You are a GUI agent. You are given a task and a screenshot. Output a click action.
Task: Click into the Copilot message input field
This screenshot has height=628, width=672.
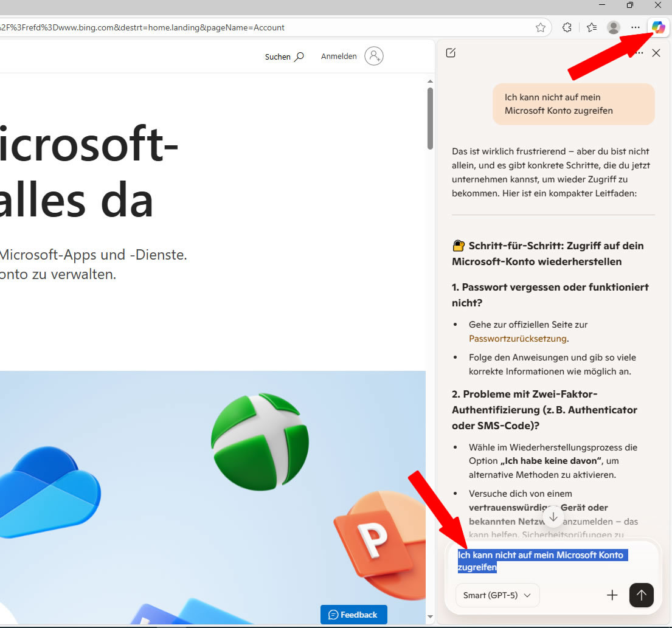click(x=553, y=561)
